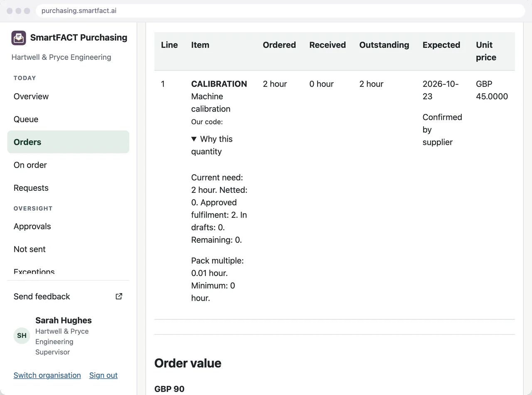Open the Overview page
The width and height of the screenshot is (532, 395).
[x=68, y=96]
